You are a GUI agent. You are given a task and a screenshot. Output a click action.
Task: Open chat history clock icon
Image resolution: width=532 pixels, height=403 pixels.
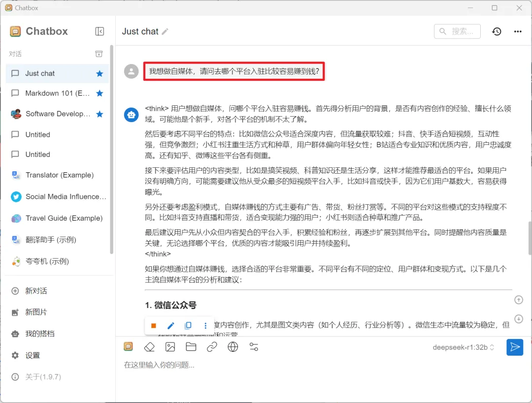(x=497, y=31)
